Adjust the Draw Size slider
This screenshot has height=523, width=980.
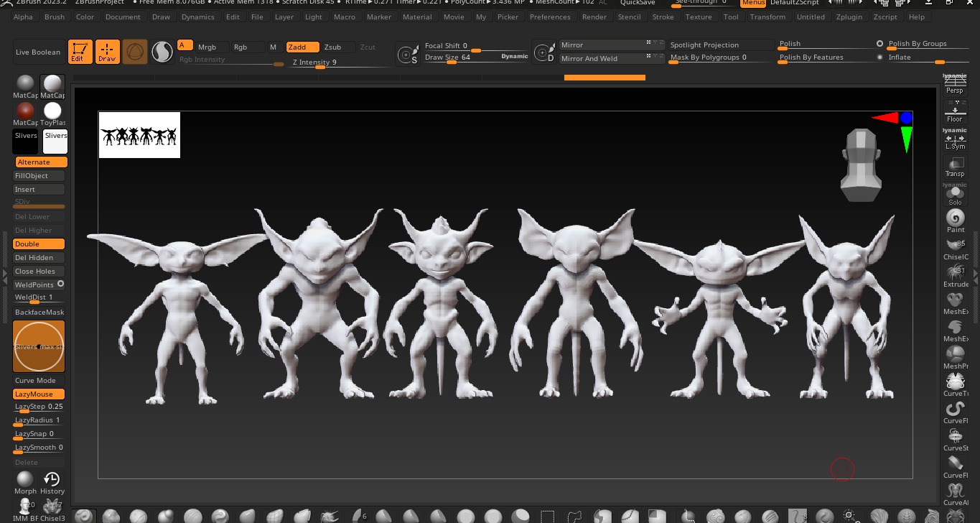(477, 58)
